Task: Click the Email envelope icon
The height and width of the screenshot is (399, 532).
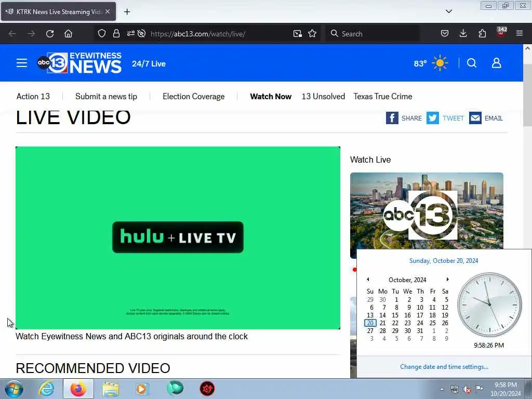Action: 475,118
